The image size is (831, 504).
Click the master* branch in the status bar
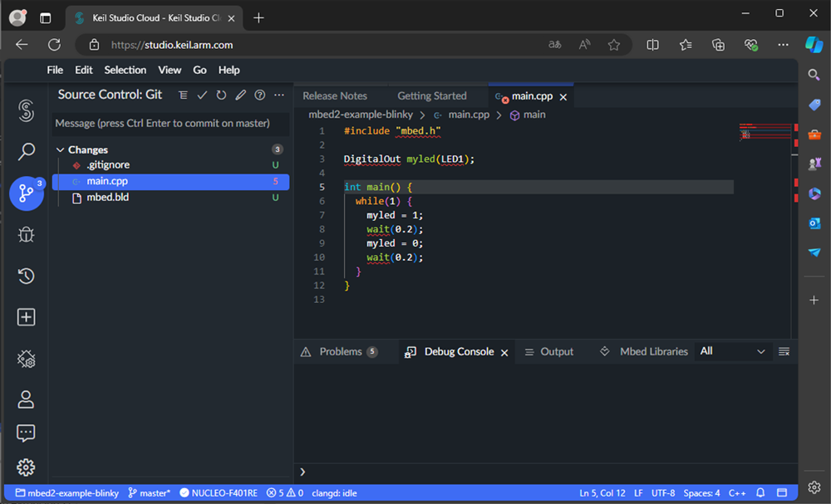149,493
